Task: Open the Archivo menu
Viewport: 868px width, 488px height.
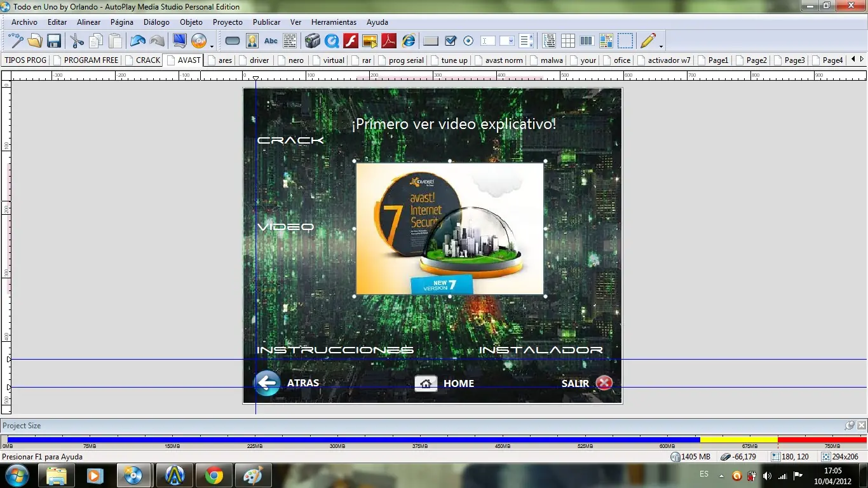Action: coord(24,22)
